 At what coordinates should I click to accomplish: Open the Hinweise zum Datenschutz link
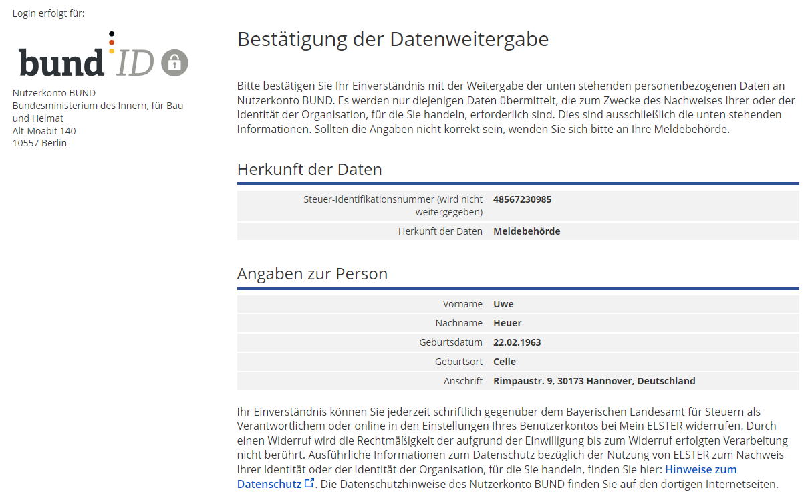click(x=700, y=469)
